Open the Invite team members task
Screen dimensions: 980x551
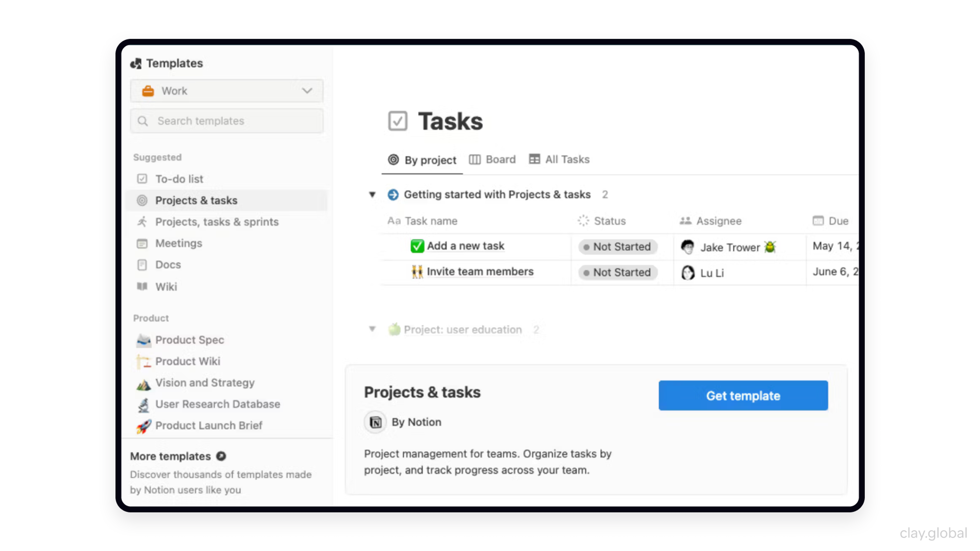[480, 271]
